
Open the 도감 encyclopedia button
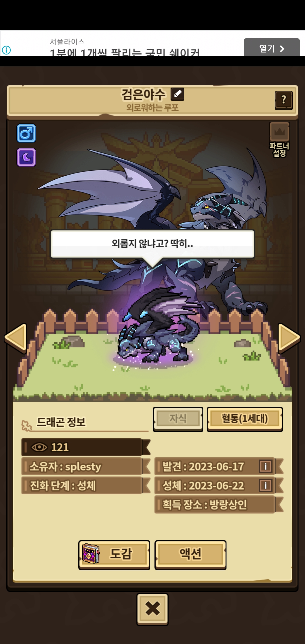(x=114, y=555)
